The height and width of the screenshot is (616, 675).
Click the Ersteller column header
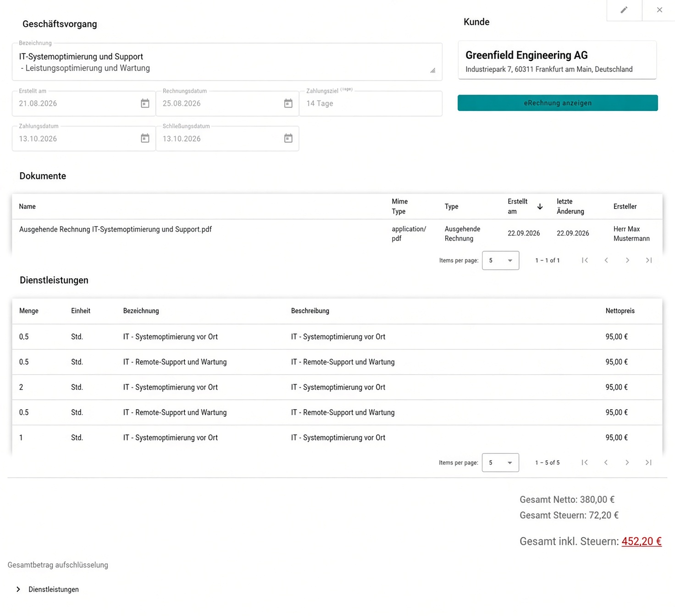(x=625, y=207)
